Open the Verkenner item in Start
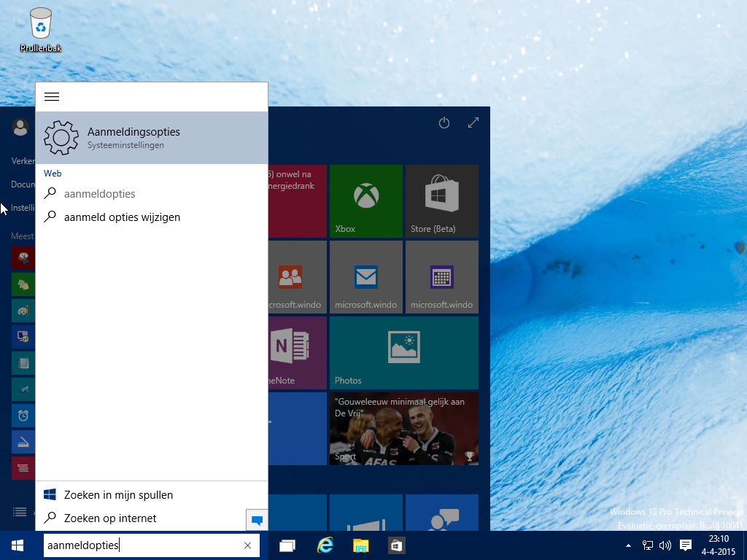The height and width of the screenshot is (560, 747). pyautogui.click(x=23, y=161)
